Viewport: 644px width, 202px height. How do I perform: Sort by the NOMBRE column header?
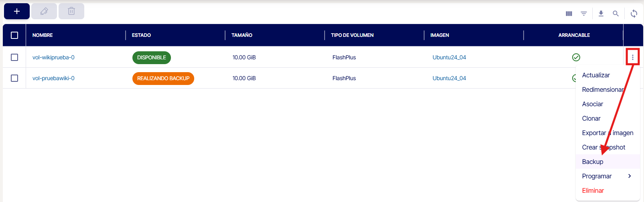43,35
